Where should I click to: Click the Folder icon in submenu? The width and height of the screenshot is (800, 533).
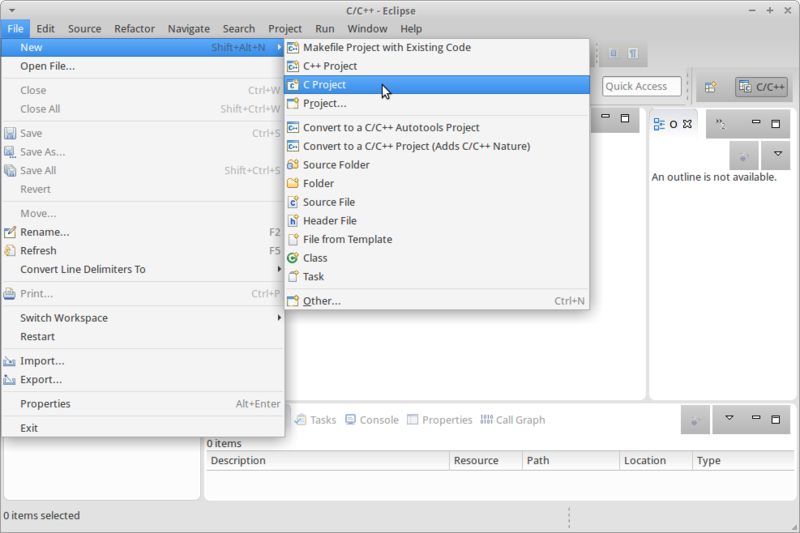293,183
